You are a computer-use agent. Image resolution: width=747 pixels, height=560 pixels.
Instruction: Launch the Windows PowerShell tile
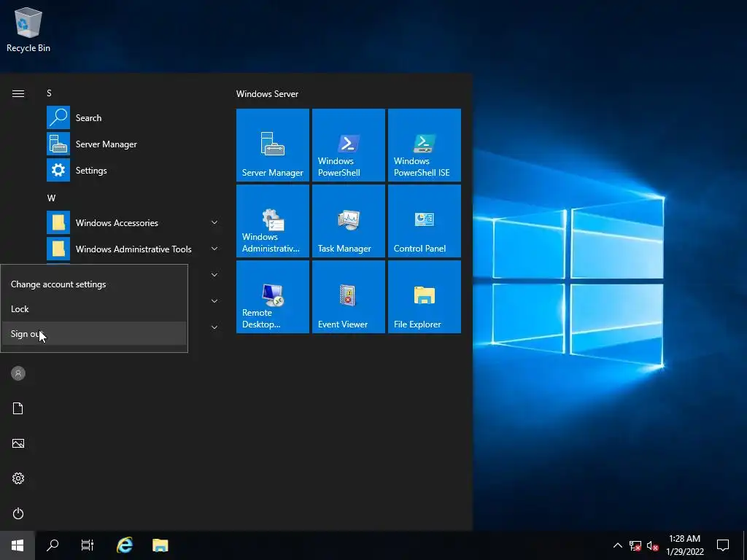click(x=348, y=145)
